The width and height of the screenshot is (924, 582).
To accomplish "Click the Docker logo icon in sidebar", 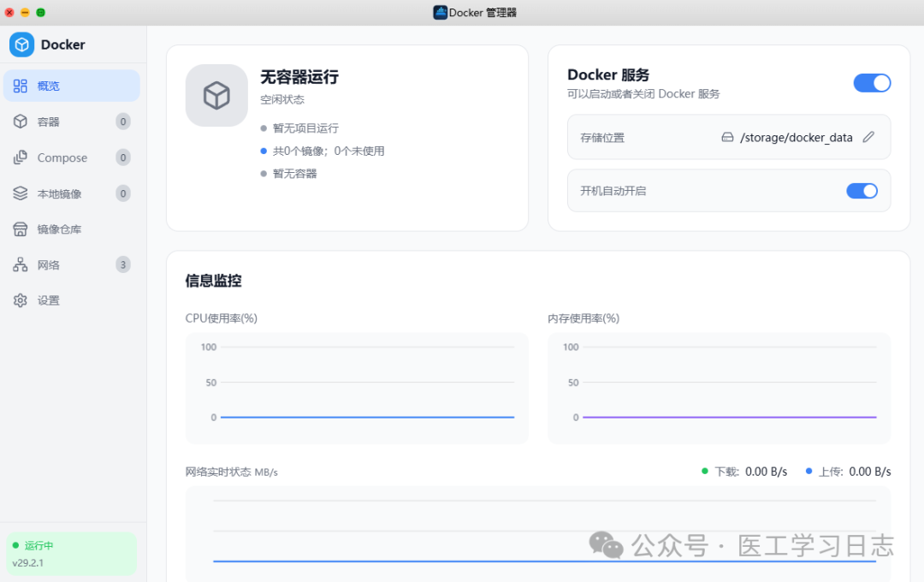I will 21,45.
